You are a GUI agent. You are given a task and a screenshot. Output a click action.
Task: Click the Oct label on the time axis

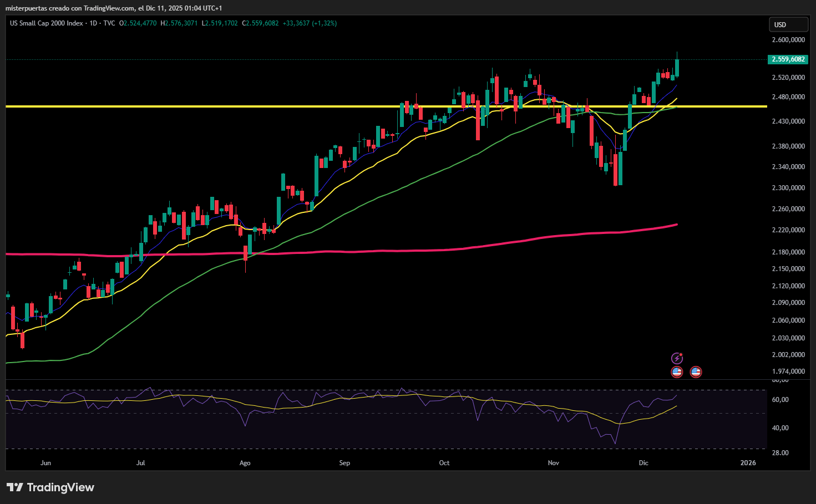point(444,463)
